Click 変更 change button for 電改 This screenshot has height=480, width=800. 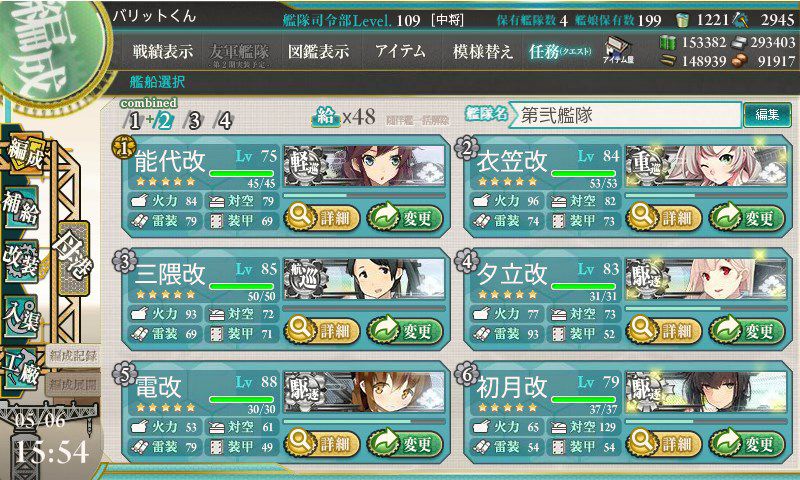pos(405,444)
